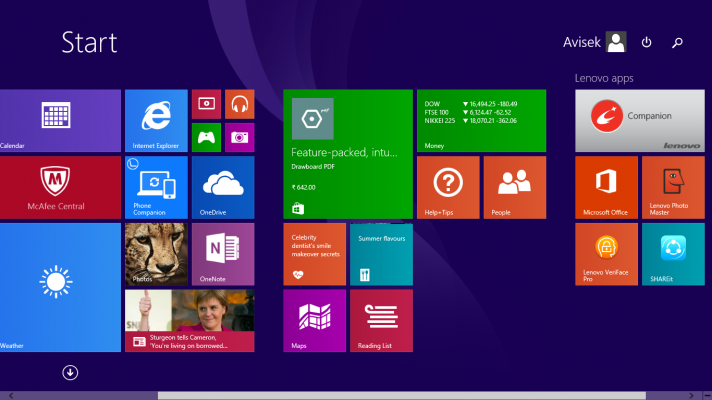Open the Drawboard PDF Store tile
The image size is (712, 400).
point(348,154)
